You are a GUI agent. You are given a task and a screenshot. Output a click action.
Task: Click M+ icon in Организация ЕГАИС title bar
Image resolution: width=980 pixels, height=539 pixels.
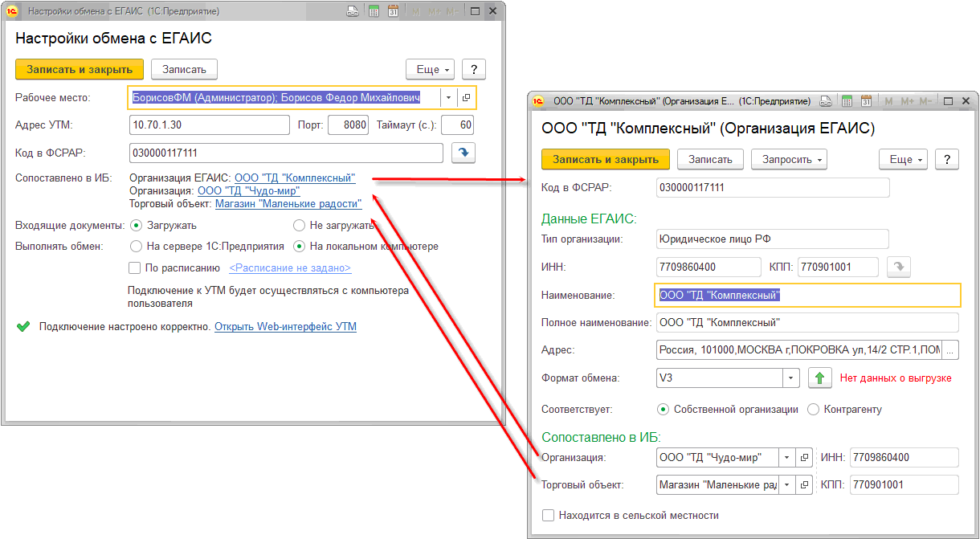click(x=907, y=102)
